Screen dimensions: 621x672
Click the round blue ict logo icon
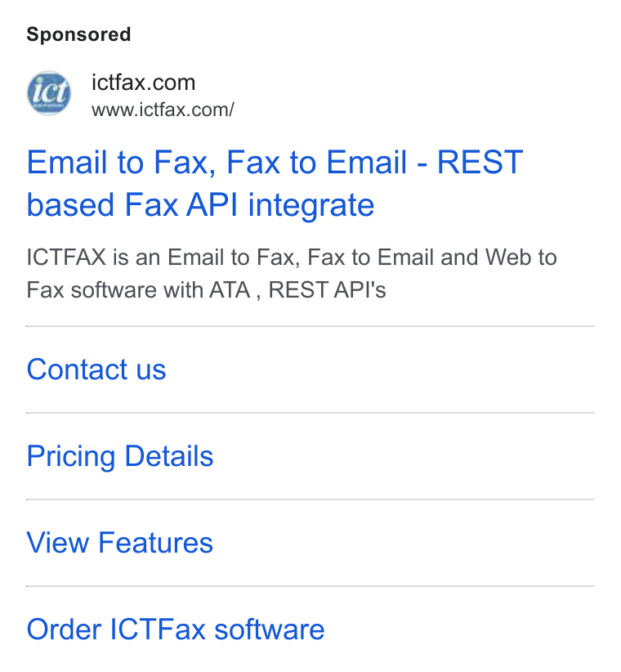(49, 93)
